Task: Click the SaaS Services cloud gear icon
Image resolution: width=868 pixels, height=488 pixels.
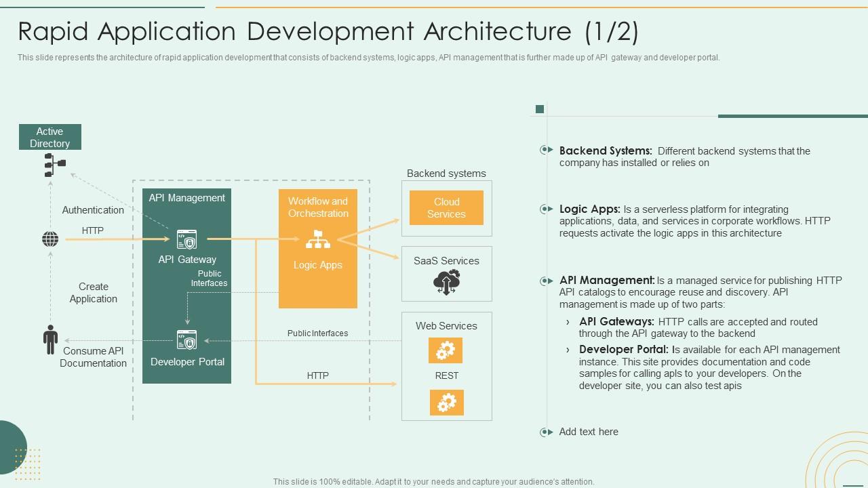Action: point(447,283)
